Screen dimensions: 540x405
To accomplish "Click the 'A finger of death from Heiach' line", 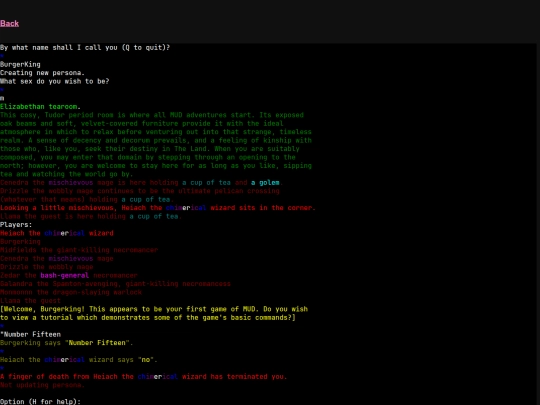I will 144,377.
